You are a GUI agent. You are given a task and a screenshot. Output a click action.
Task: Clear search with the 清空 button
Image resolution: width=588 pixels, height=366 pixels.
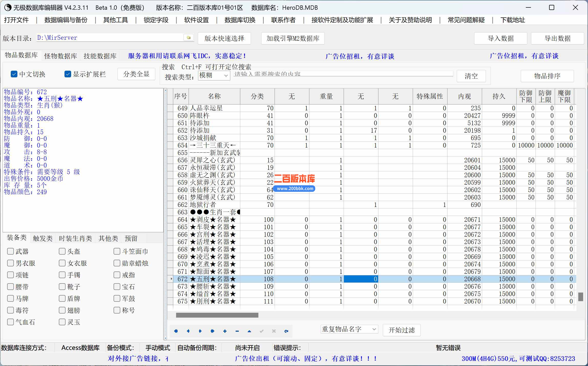click(471, 76)
